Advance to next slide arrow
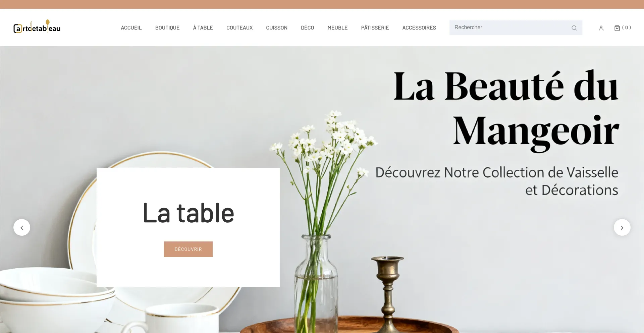 [622, 227]
